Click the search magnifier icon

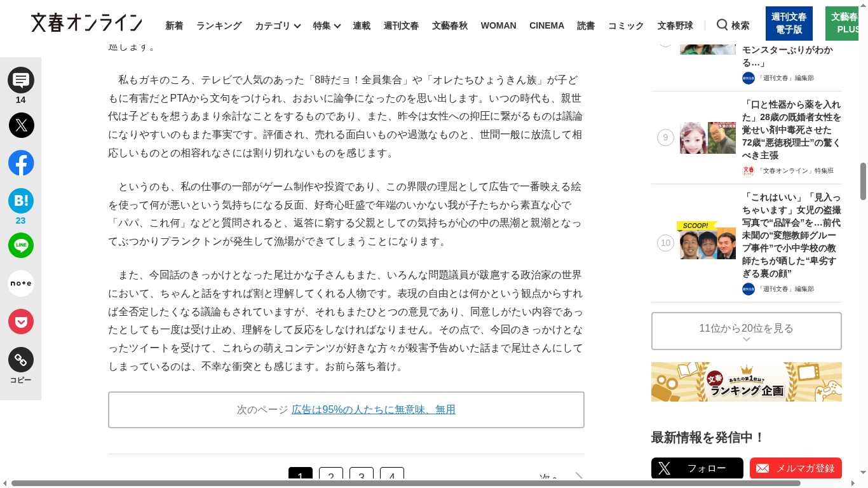pyautogui.click(x=722, y=25)
